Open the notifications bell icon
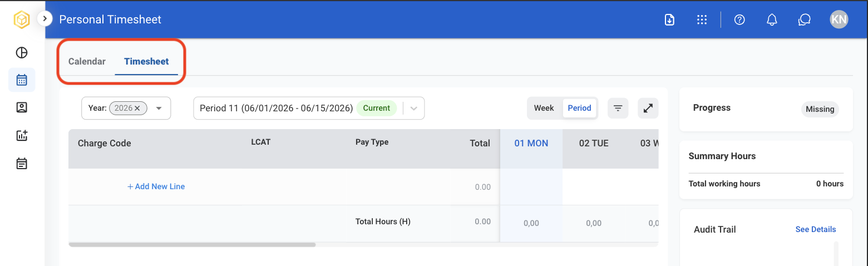The image size is (868, 266). coord(772,19)
